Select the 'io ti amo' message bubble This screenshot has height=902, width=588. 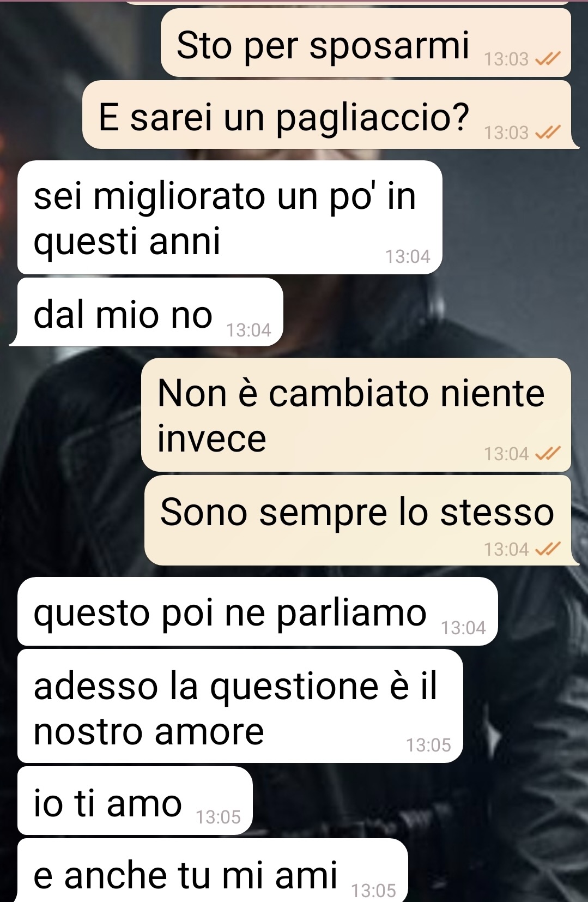pyautogui.click(x=135, y=801)
